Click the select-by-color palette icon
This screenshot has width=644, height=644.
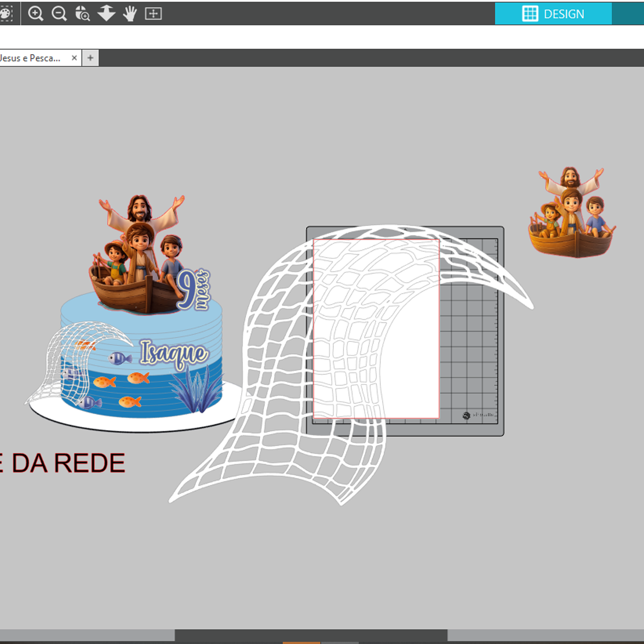tap(6, 14)
